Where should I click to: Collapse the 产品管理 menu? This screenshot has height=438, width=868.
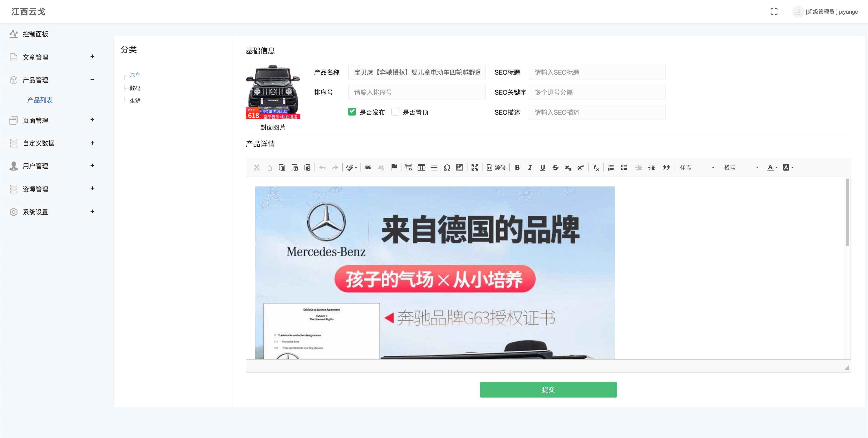coord(92,79)
